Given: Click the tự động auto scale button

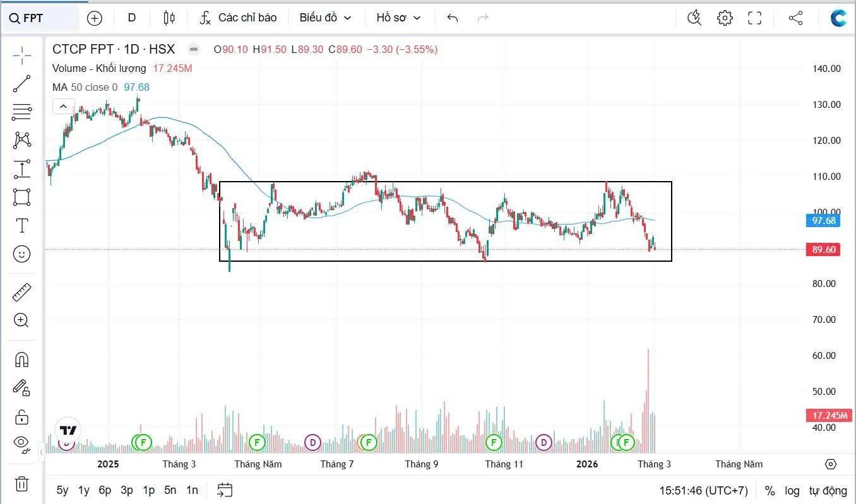Looking at the screenshot, I should click(828, 490).
